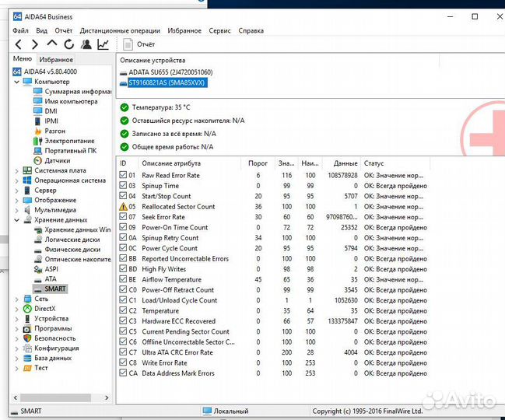
Task: Toggle the checkbox for Ultra ATA CRC Error Rate
Action: click(123, 352)
